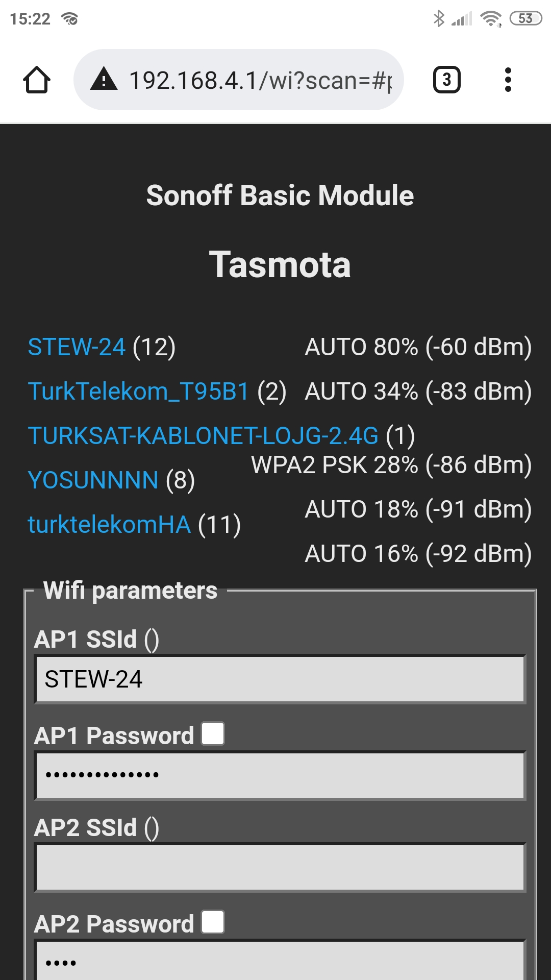The width and height of the screenshot is (551, 980).
Task: Tap the mobile signal strength bars icon
Action: coord(462,19)
